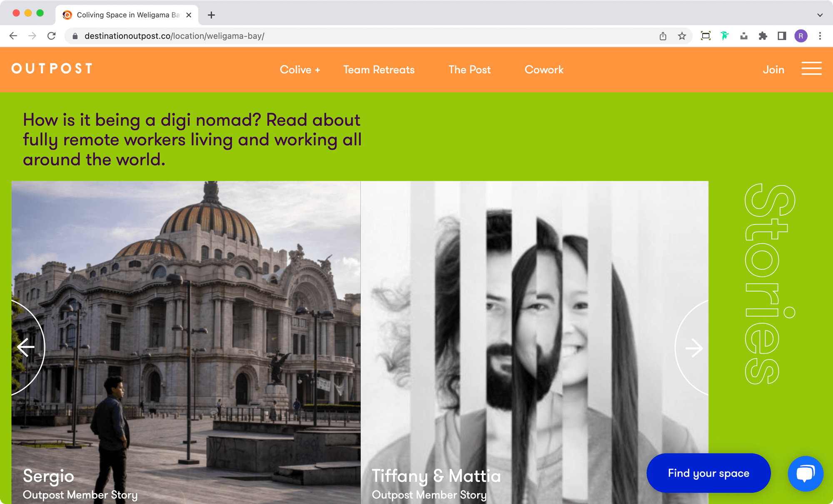Expand the Colive + menu
The image size is (833, 504).
[x=300, y=70]
